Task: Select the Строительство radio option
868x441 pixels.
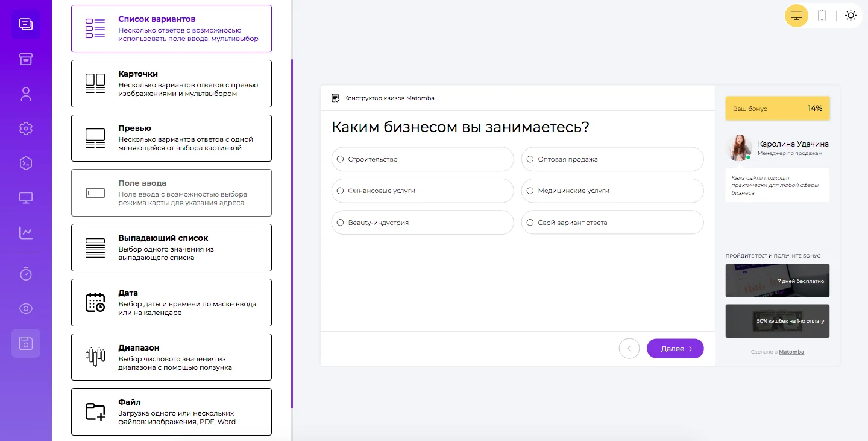Action: pos(423,159)
